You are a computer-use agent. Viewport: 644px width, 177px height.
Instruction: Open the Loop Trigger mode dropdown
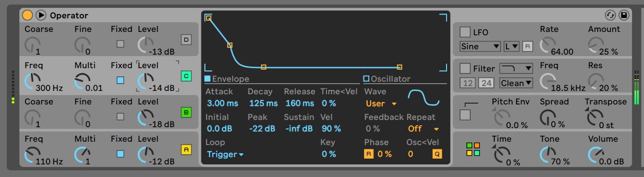[x=225, y=155]
